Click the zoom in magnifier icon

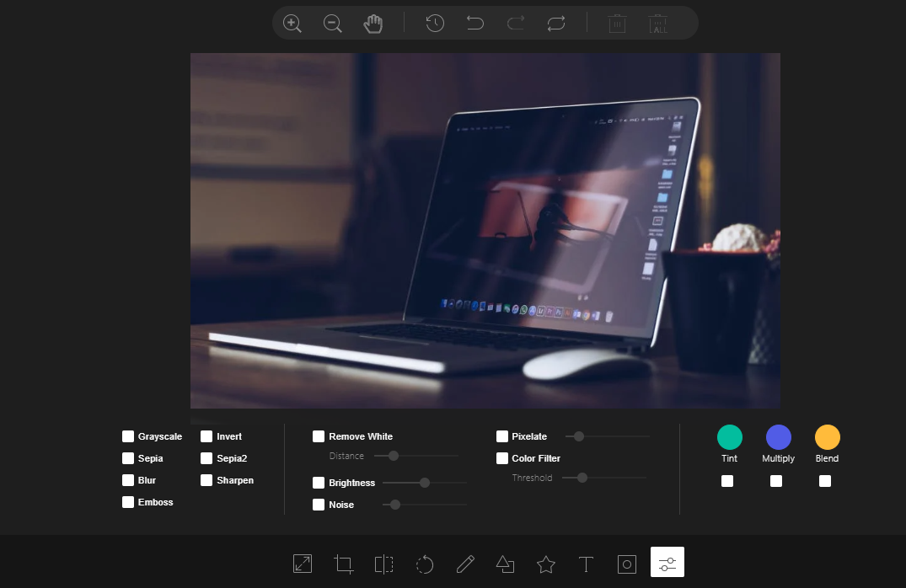tap(292, 24)
